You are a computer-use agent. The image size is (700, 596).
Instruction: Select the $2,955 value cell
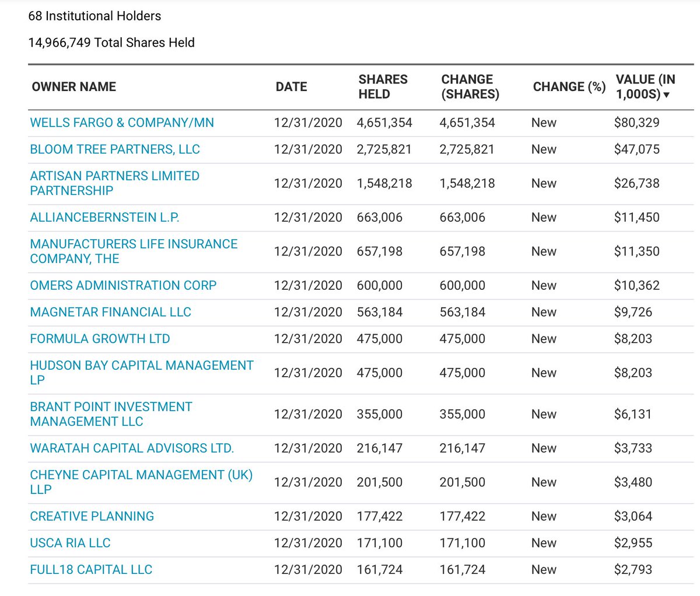633,543
